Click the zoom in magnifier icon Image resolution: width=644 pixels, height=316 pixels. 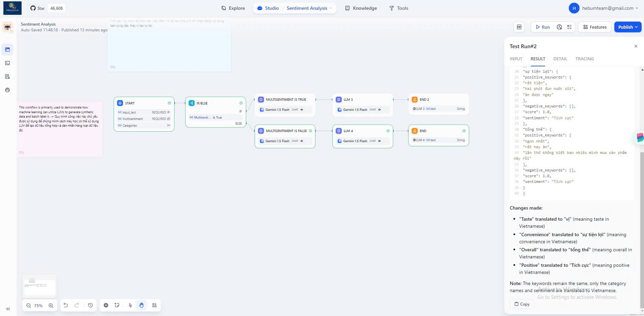[51, 306]
